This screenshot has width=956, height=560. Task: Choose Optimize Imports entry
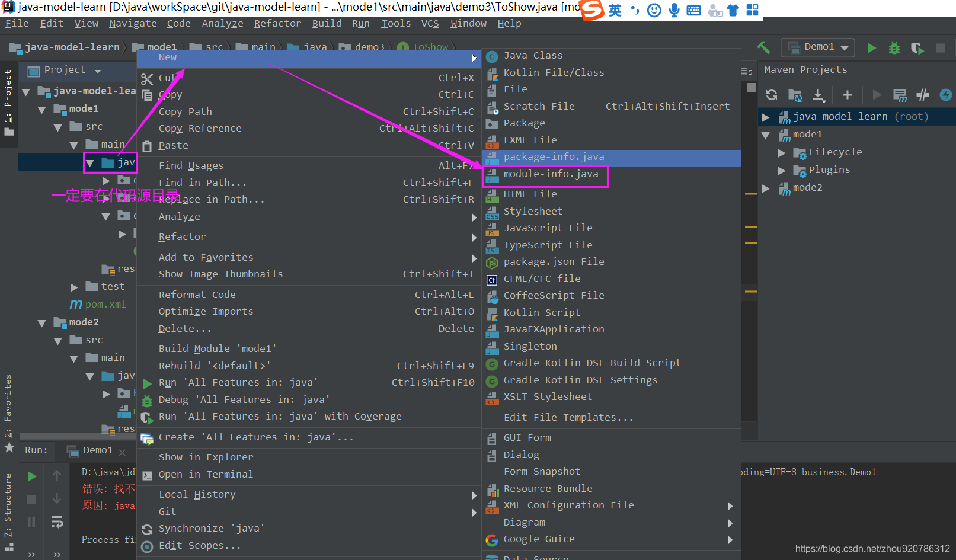[x=308, y=311]
